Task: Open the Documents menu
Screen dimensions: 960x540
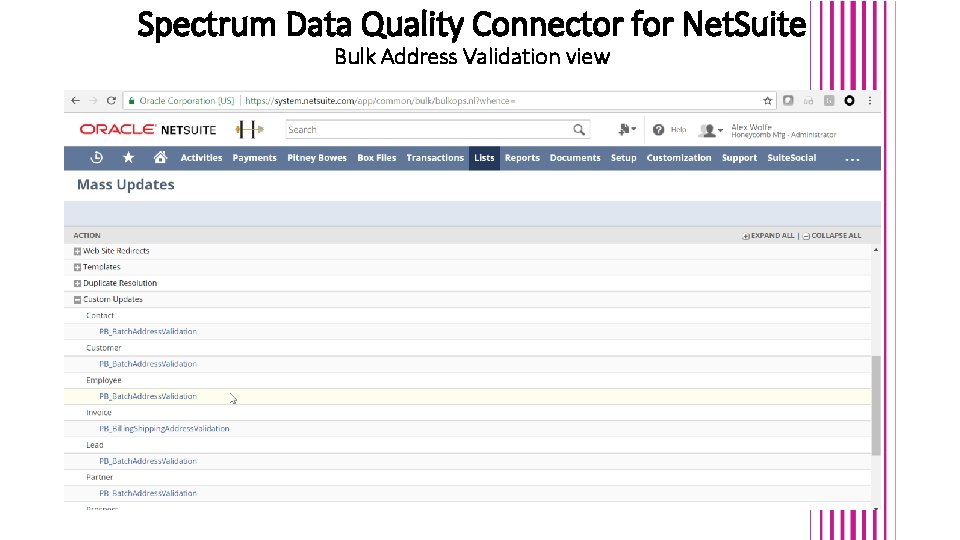Action: 575,157
